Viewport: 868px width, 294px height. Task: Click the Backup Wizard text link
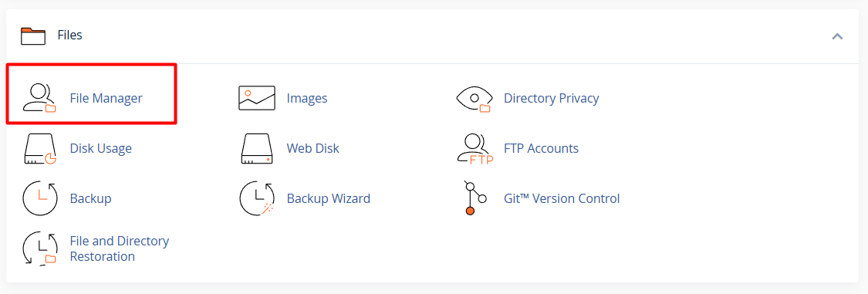tap(328, 198)
